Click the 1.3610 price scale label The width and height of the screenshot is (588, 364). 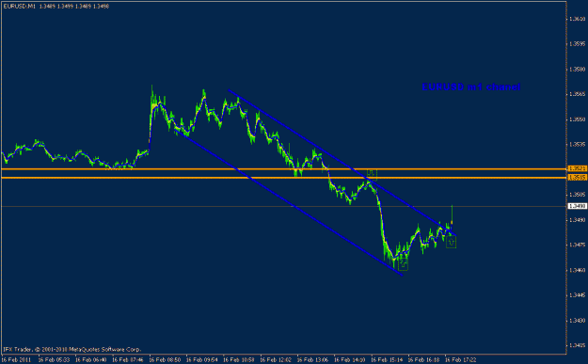tap(578, 19)
